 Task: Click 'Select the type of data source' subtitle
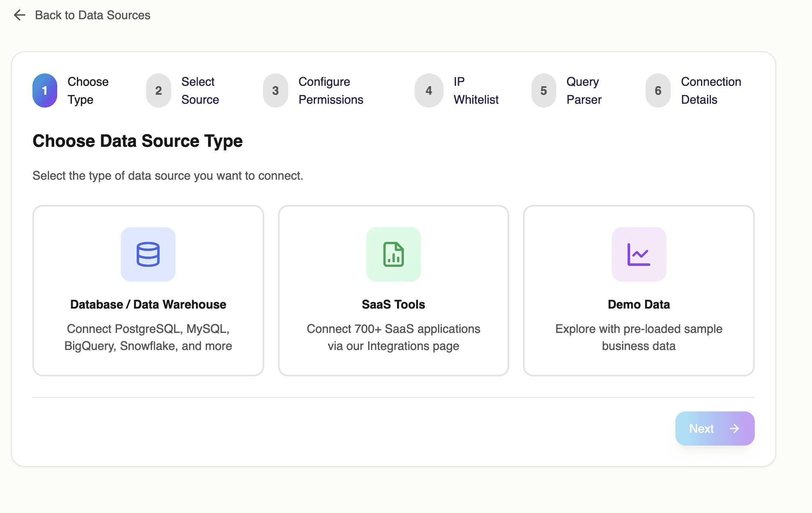click(168, 176)
